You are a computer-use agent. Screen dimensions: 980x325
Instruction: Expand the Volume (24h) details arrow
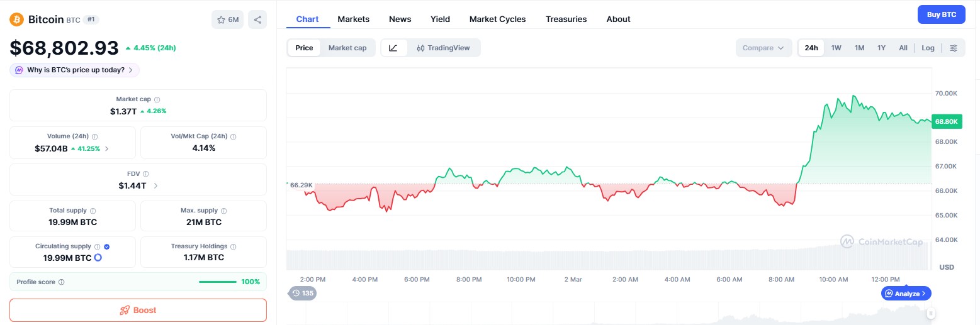point(106,148)
